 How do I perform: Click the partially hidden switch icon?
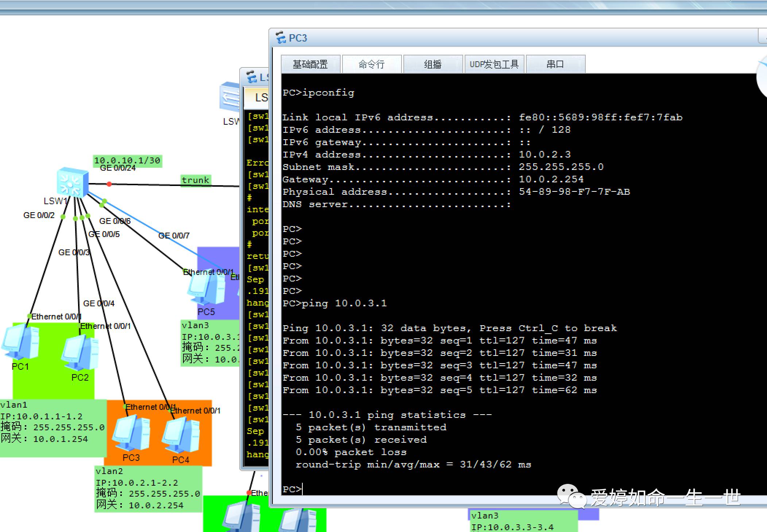point(229,98)
